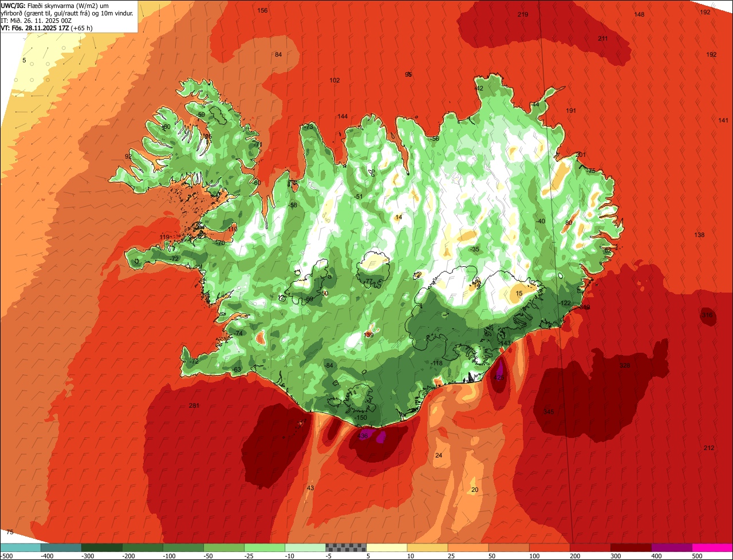Select the map value 75 at the bottom left
Viewport: 733px width, 560px height.
point(10,533)
